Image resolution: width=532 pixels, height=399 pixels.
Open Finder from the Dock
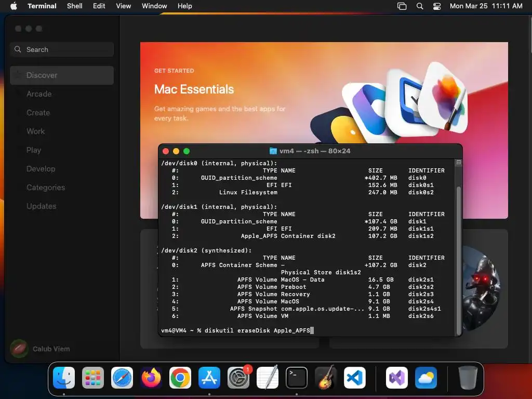pyautogui.click(x=64, y=377)
